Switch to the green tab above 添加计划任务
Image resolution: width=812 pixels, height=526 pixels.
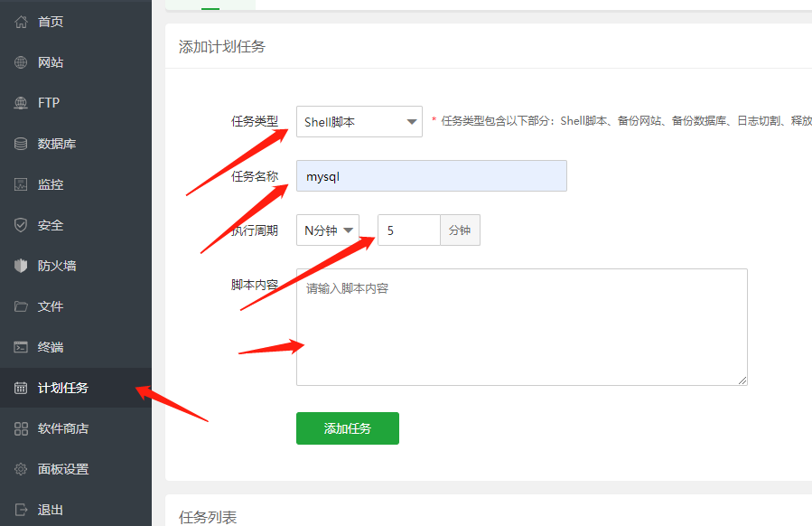[210, 4]
